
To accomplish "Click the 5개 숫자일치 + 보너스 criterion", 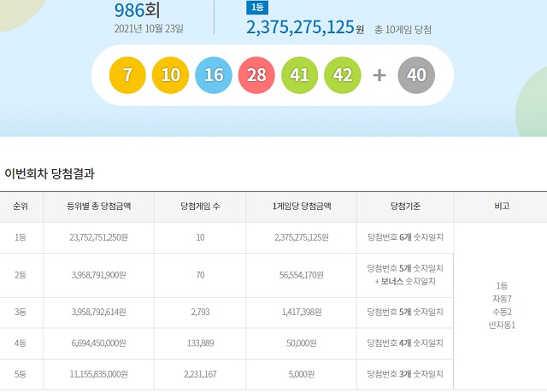I will point(405,275).
